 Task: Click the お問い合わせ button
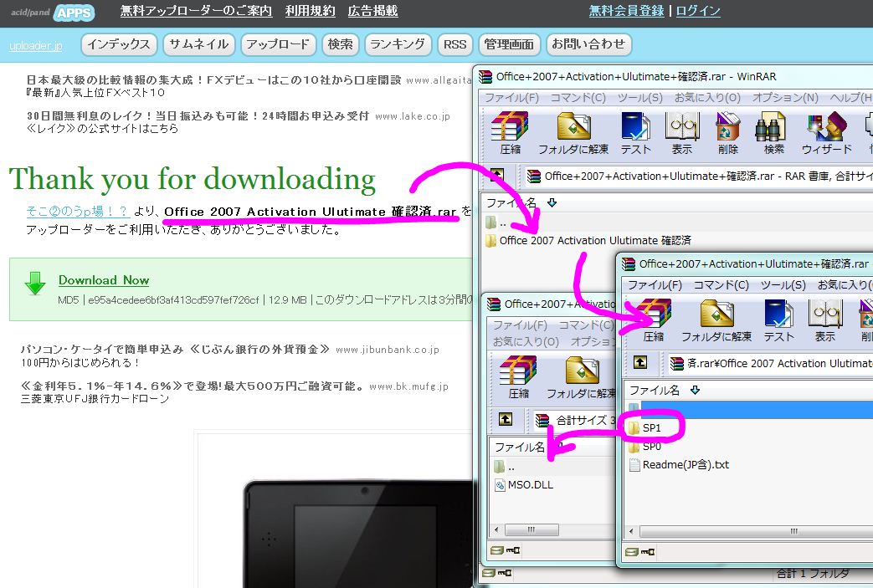(x=588, y=44)
